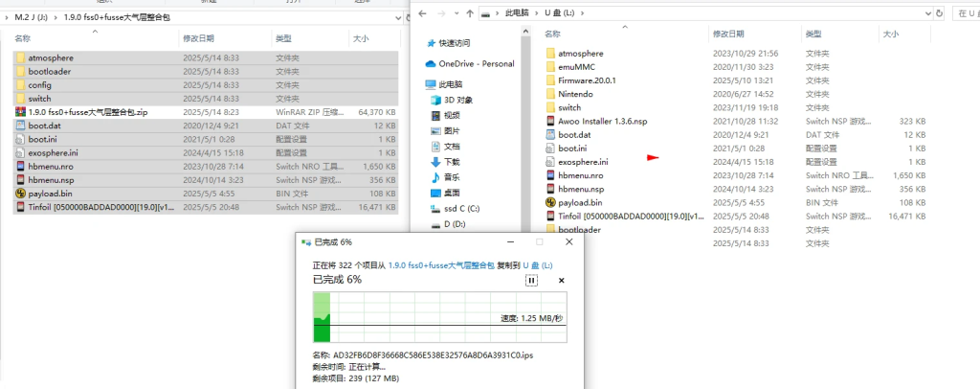Click payload.bin icon in U disk window
Image resolution: width=980 pixels, height=389 pixels.
(x=550, y=202)
